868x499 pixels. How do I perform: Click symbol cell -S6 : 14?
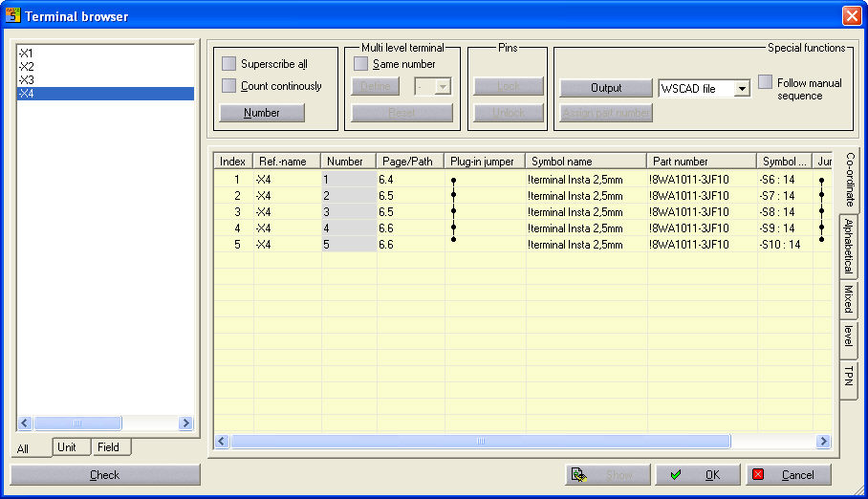(785, 180)
